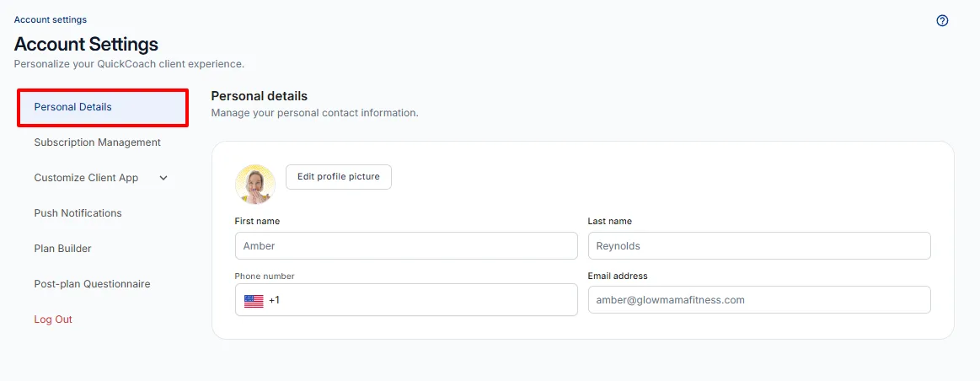980x381 pixels.
Task: Click the "First name" label
Action: 258,221
